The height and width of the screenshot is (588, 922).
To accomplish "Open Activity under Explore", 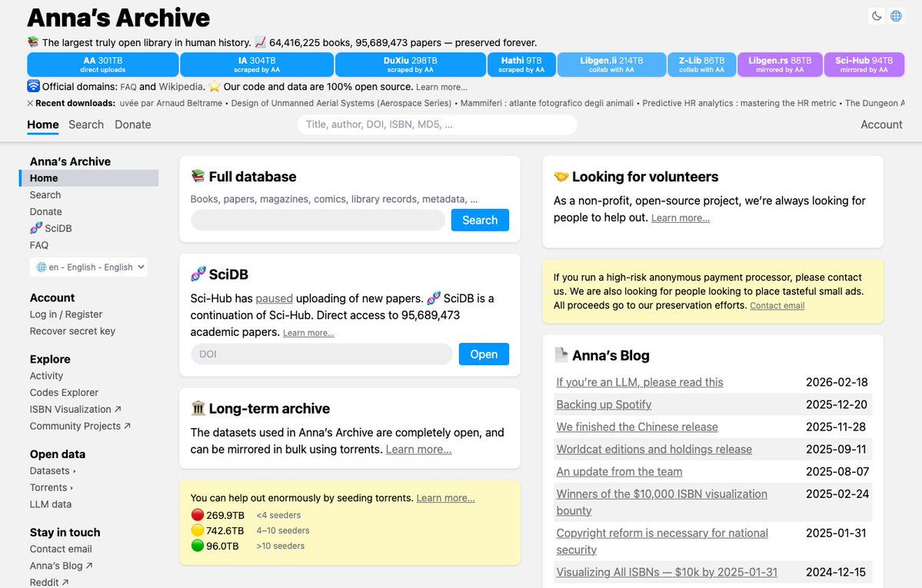I will coord(46,376).
